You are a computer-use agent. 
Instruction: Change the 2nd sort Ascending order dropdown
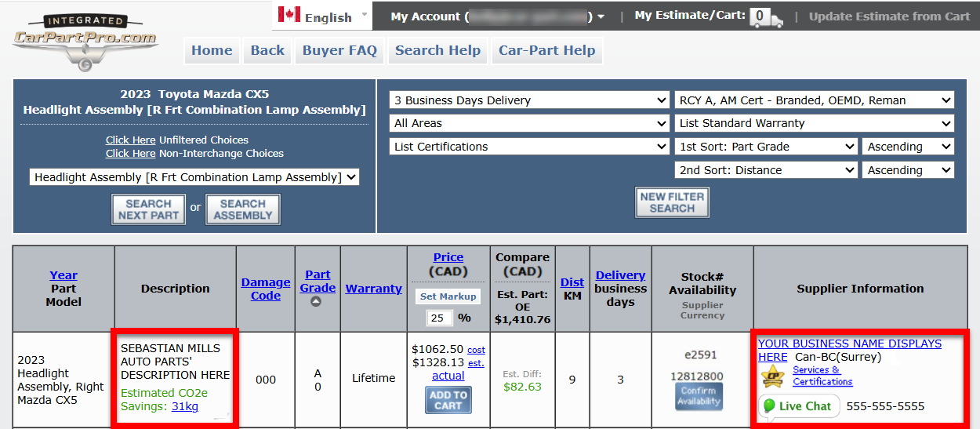(909, 170)
